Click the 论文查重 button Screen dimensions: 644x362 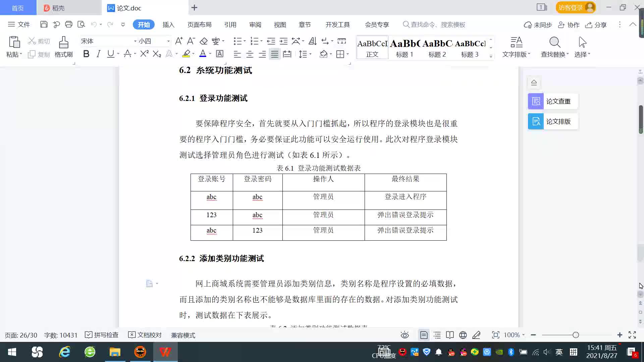553,101
